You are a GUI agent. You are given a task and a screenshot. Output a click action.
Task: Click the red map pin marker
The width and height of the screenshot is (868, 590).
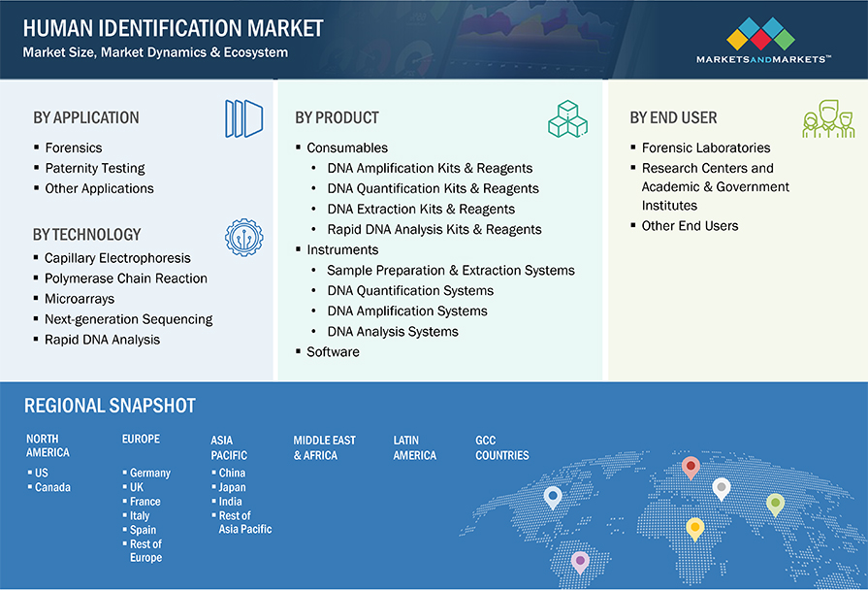click(x=691, y=468)
